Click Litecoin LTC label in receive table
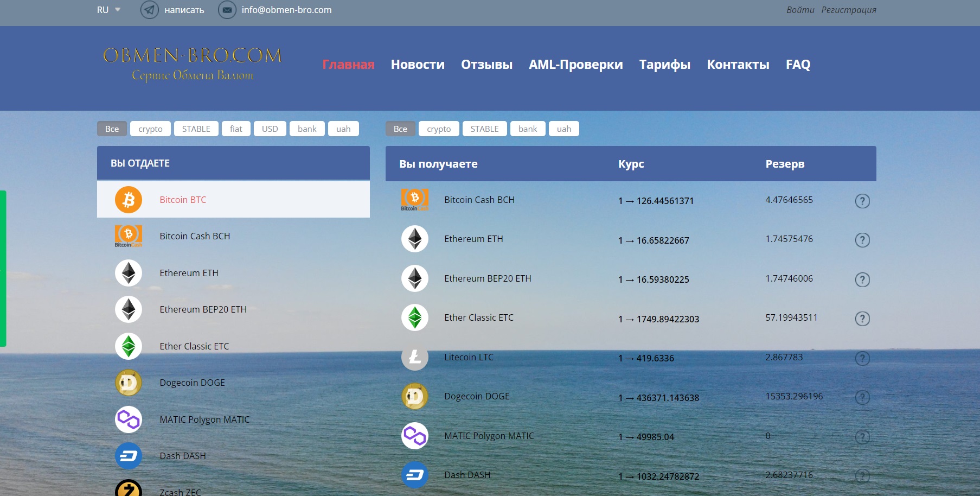Image resolution: width=980 pixels, height=496 pixels. pos(469,357)
